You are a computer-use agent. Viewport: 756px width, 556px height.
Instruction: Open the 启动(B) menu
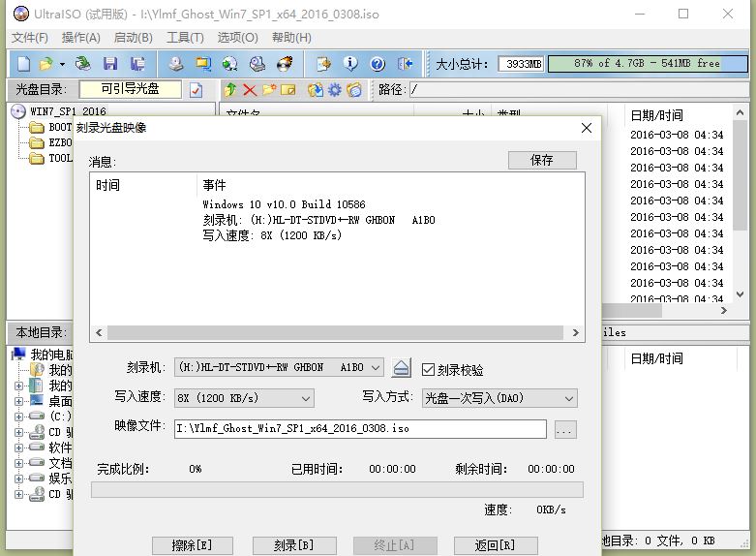(x=133, y=38)
